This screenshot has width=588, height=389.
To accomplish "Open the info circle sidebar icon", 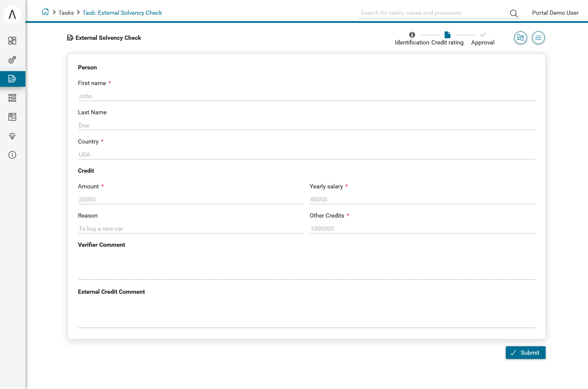I will [12, 155].
